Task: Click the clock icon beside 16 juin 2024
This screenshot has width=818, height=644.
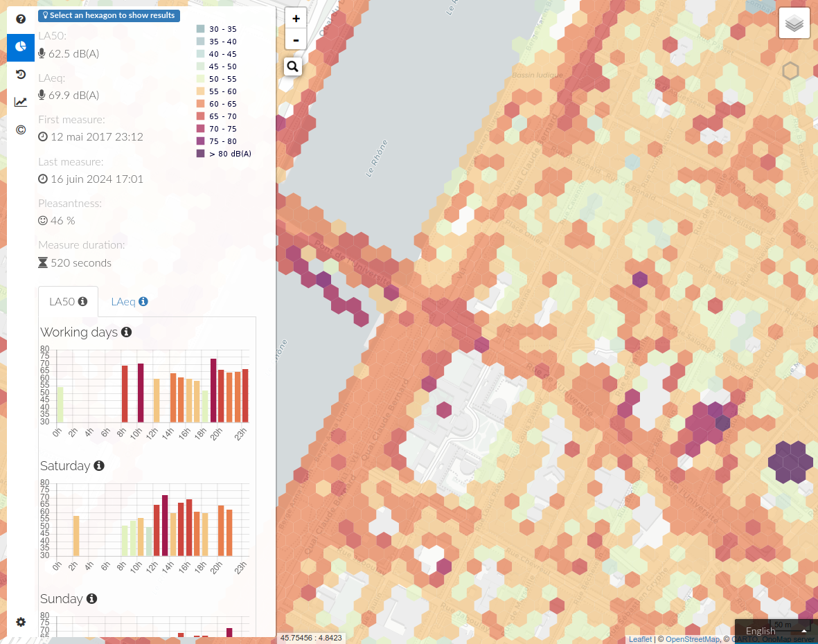Action: point(43,179)
